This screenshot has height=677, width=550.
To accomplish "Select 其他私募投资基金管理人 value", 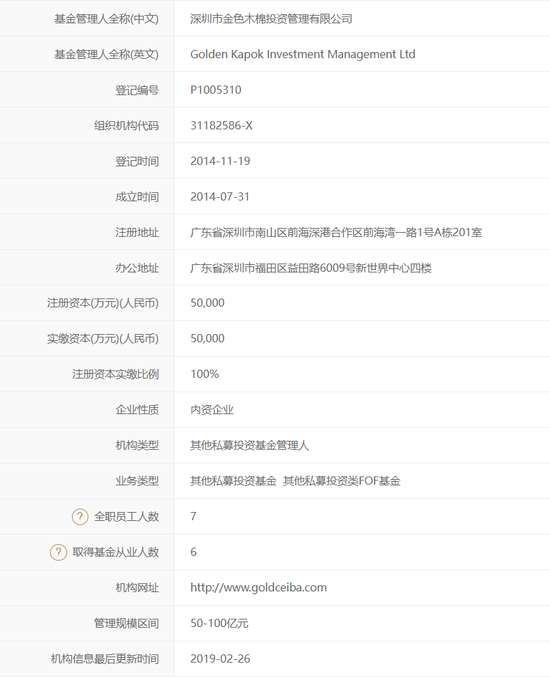I will [x=250, y=445].
